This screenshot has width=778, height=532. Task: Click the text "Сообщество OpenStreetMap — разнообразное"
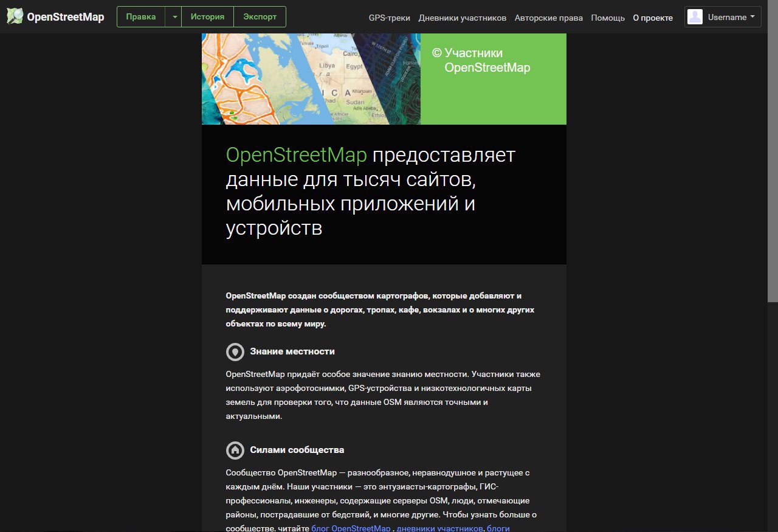click(x=318, y=472)
